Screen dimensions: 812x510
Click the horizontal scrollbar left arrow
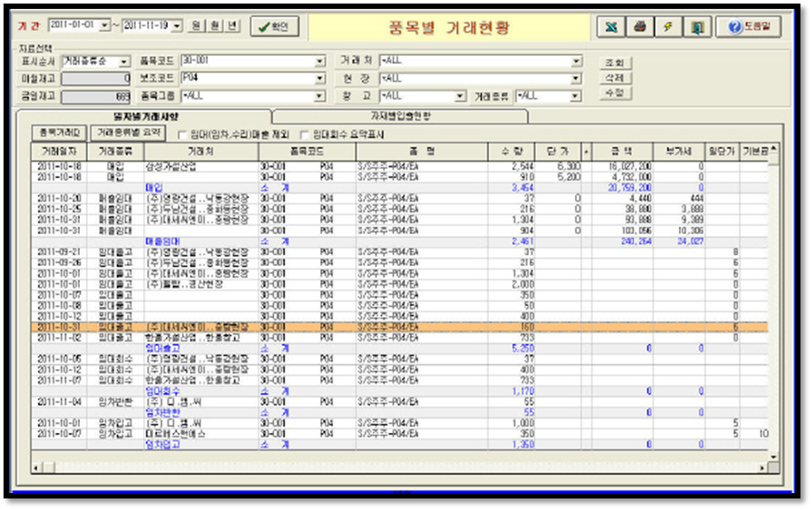tap(36, 468)
